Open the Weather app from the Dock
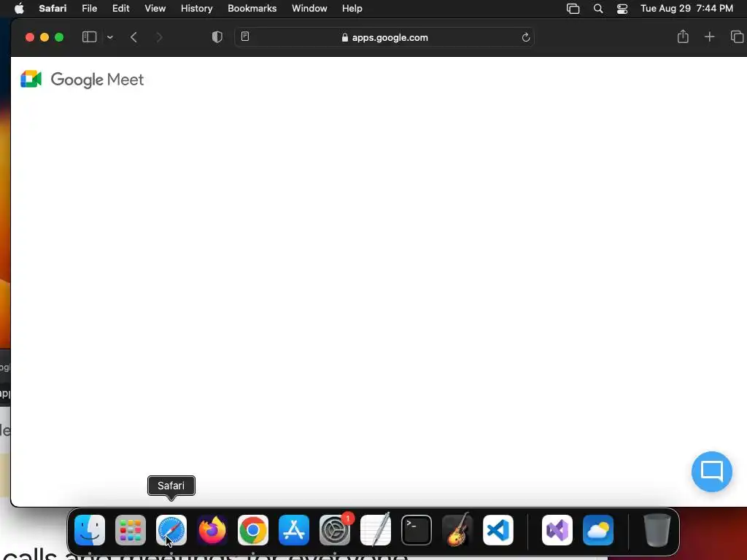This screenshot has height=560, width=747. coord(598,530)
